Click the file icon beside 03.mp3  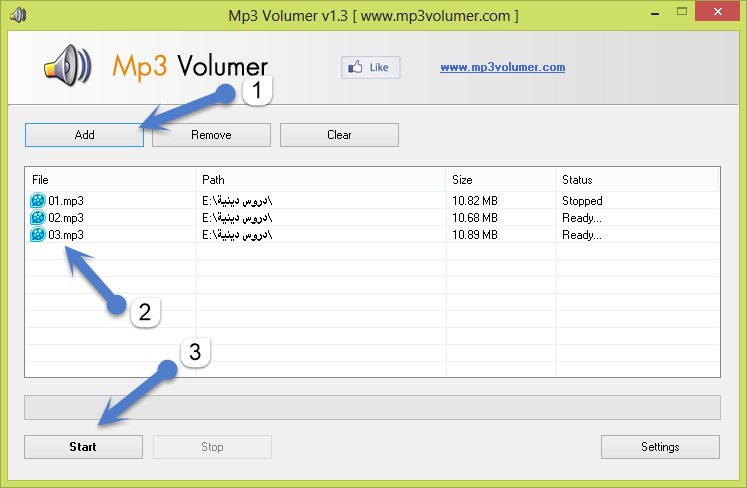click(38, 234)
